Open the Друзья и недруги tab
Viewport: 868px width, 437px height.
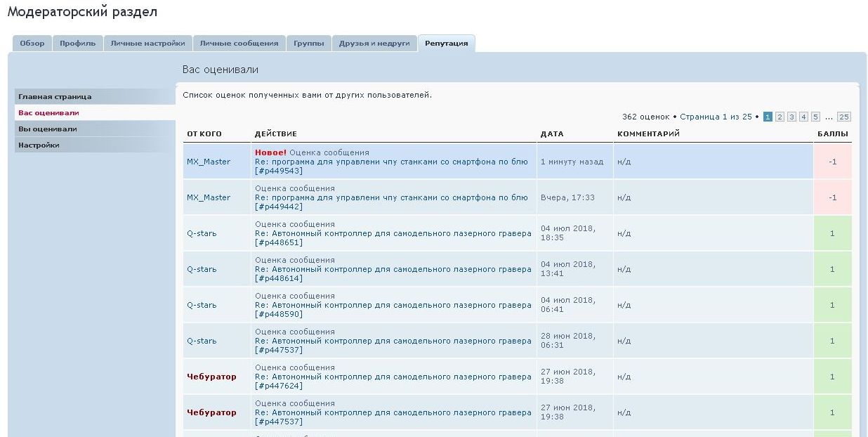click(374, 44)
